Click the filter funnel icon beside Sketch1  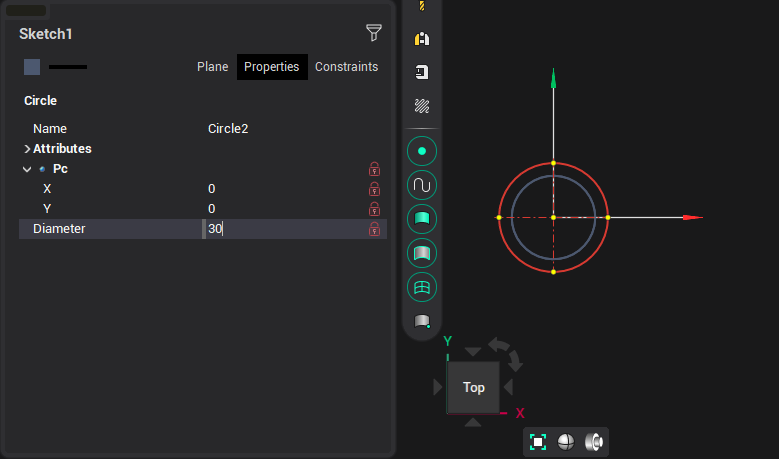tap(374, 33)
